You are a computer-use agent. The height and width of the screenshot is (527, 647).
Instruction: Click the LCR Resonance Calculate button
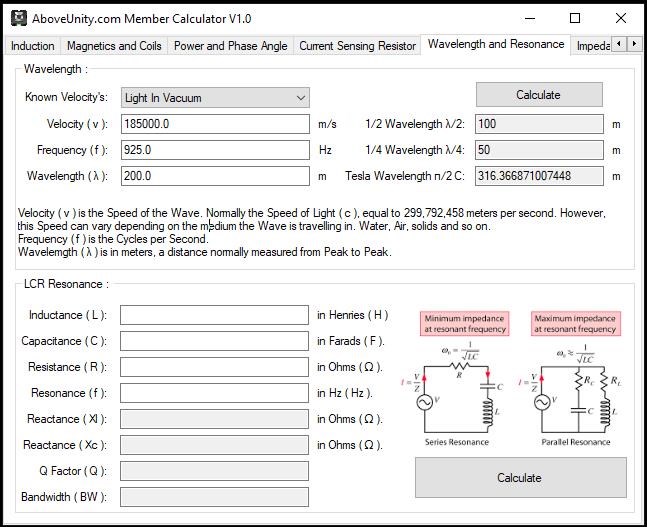click(520, 477)
